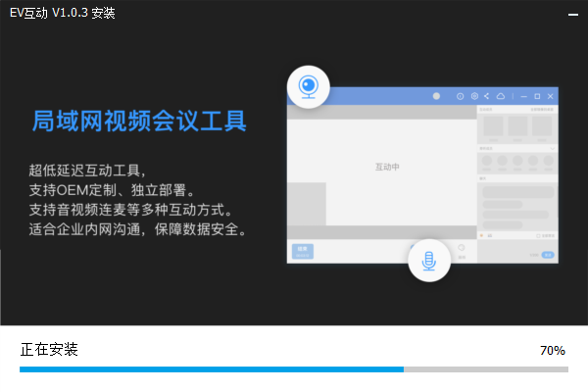
Task: Tick the small checkbox in preview chat panel
Action: pos(537,236)
